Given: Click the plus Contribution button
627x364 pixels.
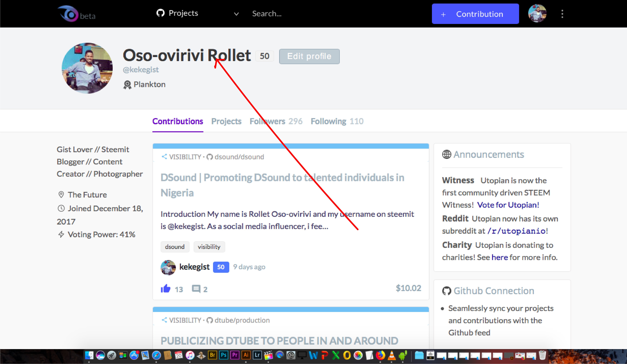Looking at the screenshot, I should 475,14.
